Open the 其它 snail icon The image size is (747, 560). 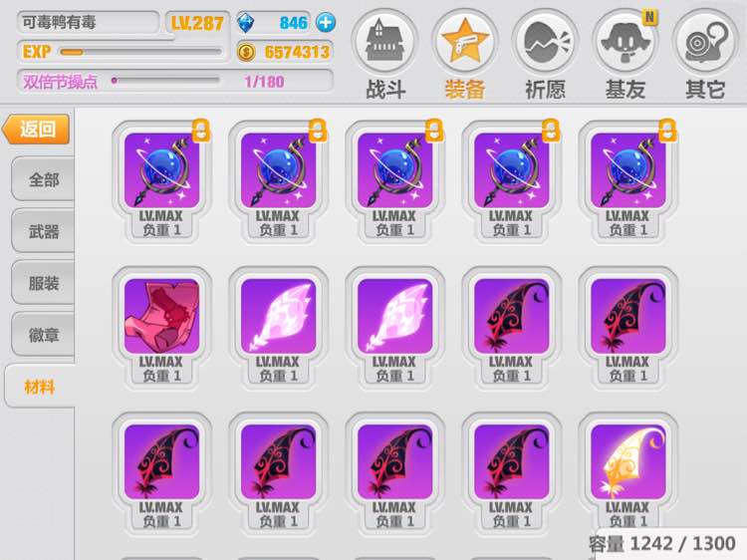point(705,42)
